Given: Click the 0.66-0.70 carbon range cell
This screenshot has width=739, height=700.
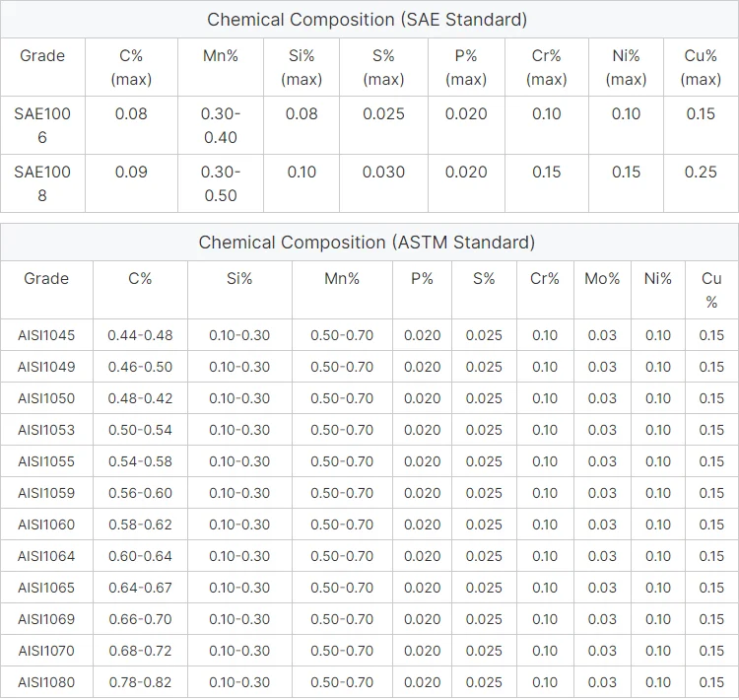Looking at the screenshot, I should pyautogui.click(x=140, y=619).
